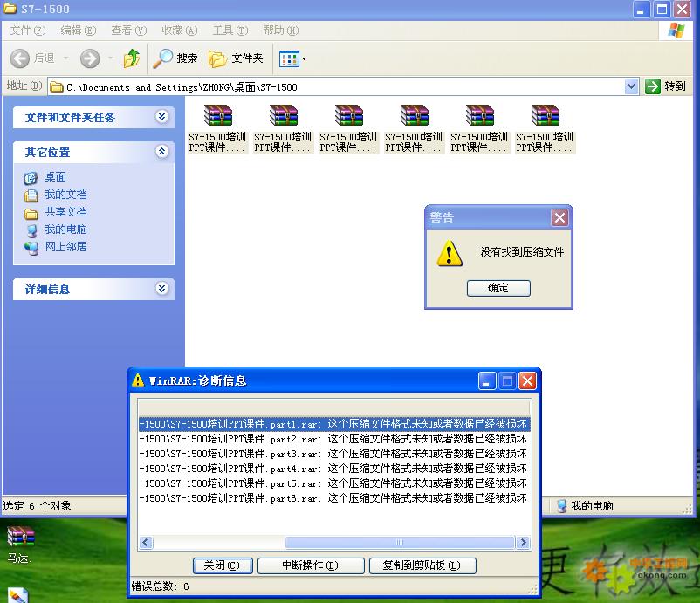Expand the 详细信息 panel
Screen dimensions: 700x603
(x=161, y=289)
